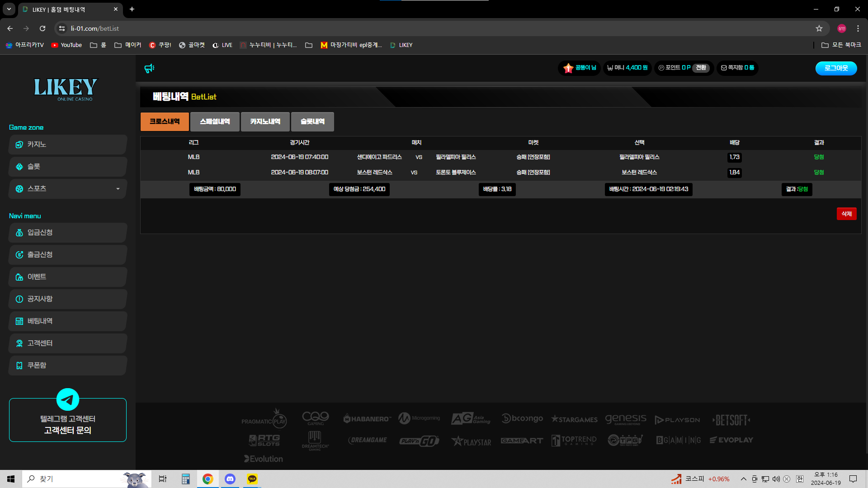The image size is (868, 488).
Task: Switch to the 카지노내역 tab
Action: [x=265, y=122]
